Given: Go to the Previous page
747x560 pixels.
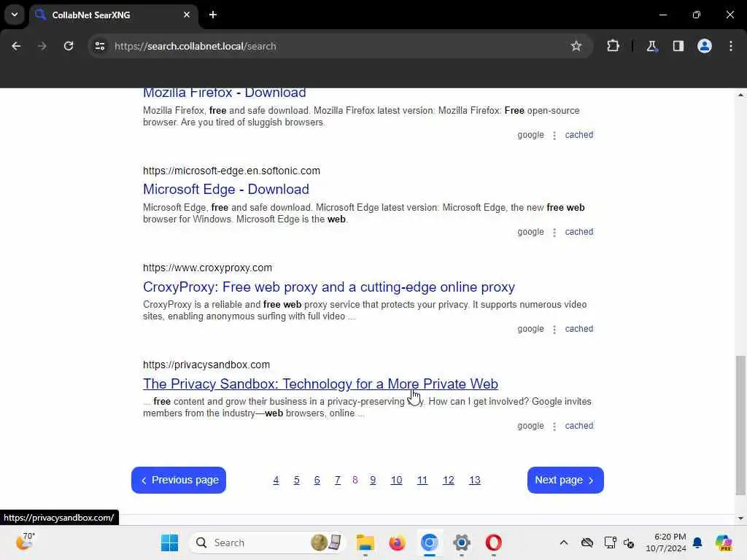Looking at the screenshot, I should pos(179,480).
